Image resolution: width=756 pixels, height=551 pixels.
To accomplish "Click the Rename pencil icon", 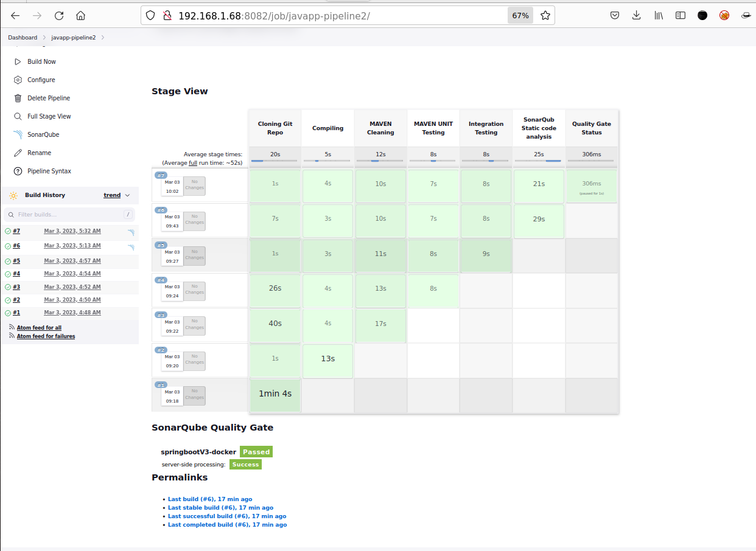I will pyautogui.click(x=18, y=153).
